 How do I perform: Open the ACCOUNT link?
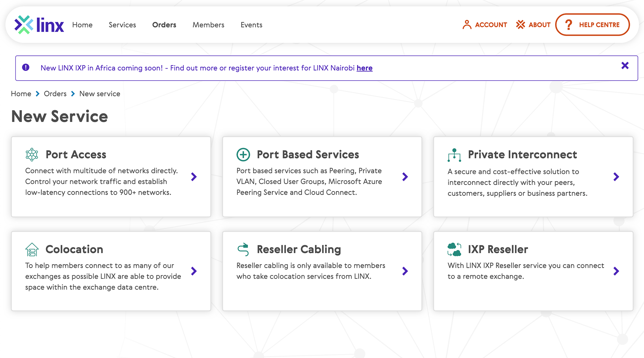point(491,25)
